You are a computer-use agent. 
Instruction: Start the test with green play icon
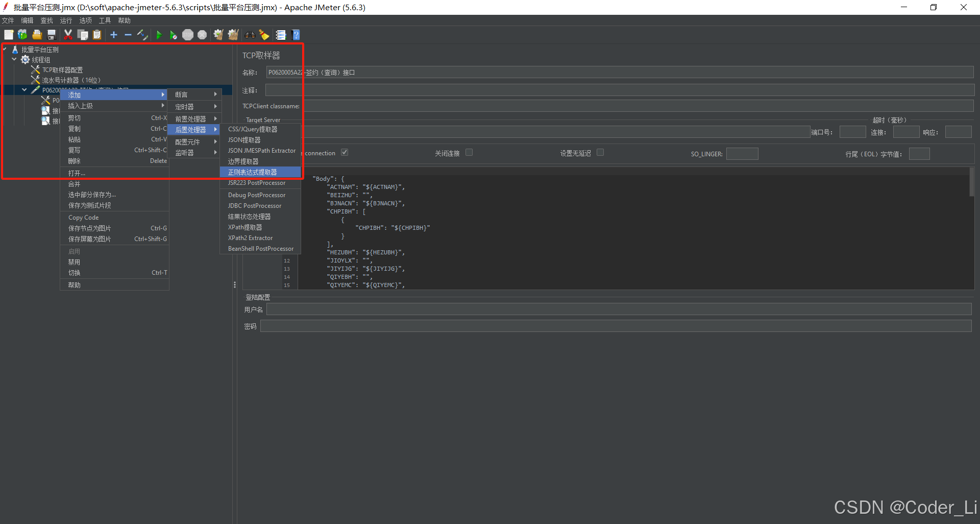coord(159,35)
